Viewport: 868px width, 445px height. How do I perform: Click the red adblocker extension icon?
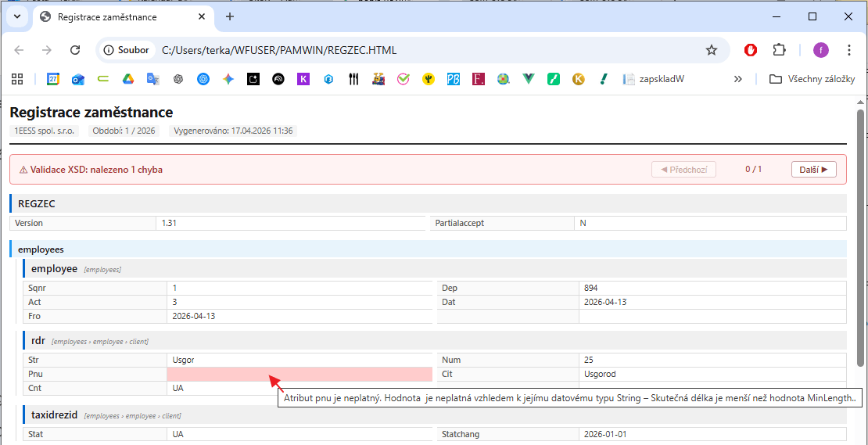[x=751, y=50]
